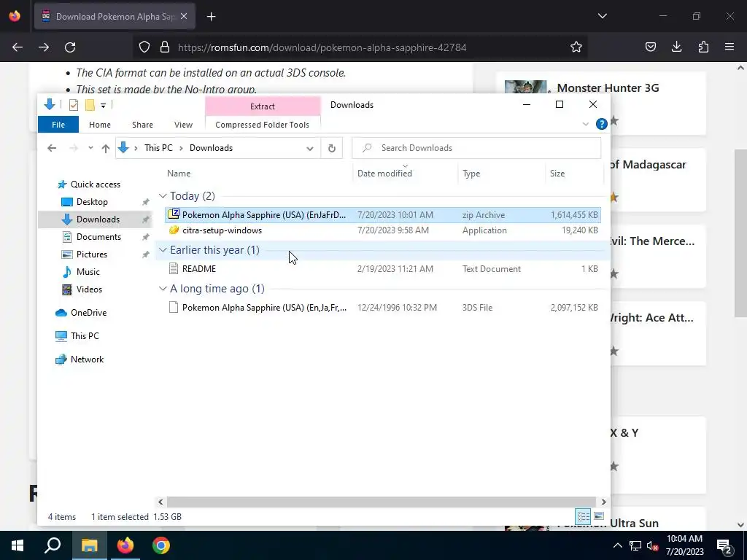The image size is (747, 560).
Task: Collapse the Earlier this year group
Action: point(163,250)
